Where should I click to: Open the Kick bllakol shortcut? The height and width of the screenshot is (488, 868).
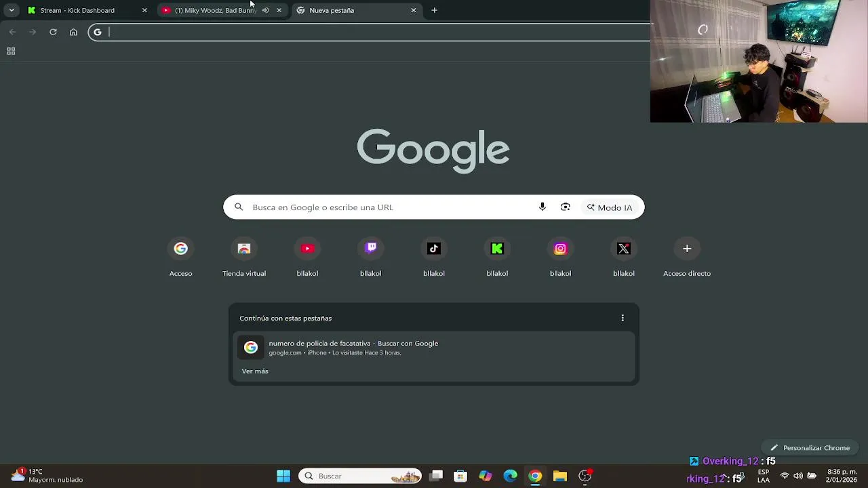pos(497,258)
